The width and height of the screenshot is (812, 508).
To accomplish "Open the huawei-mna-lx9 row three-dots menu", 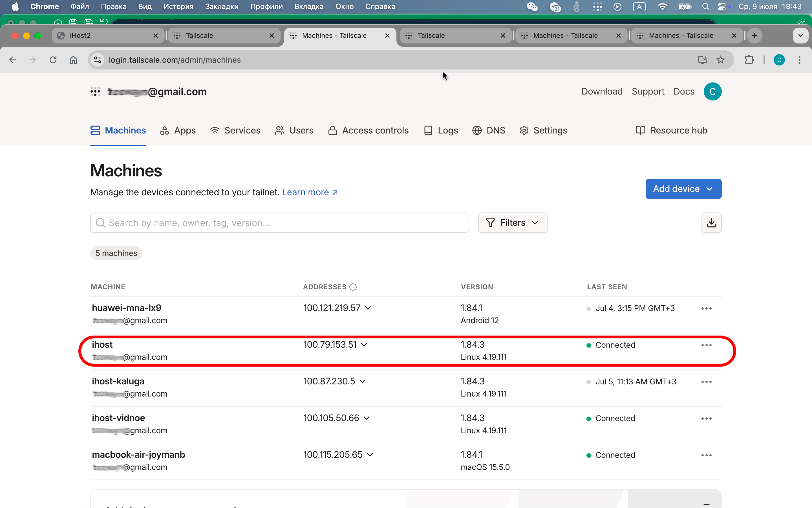I will coord(706,308).
